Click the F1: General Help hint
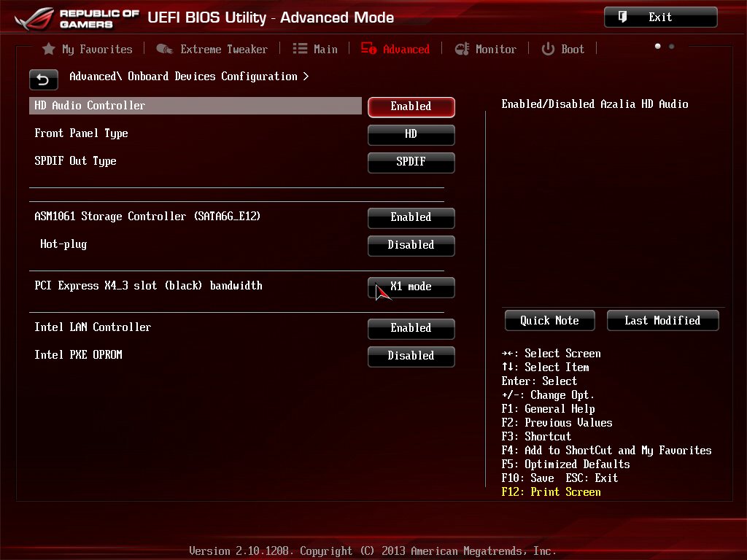The image size is (747, 560). 548,409
